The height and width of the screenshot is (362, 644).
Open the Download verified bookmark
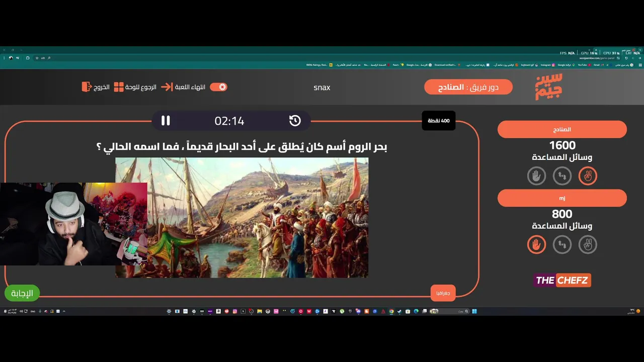(447, 65)
